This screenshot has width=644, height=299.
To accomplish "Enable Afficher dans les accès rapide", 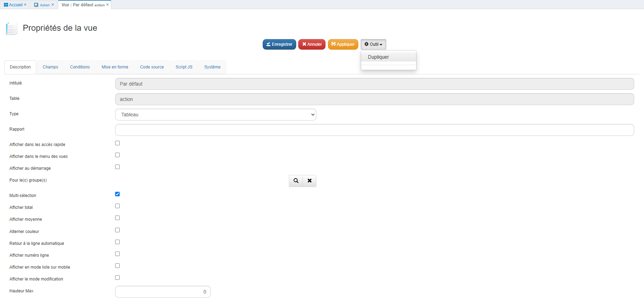I will click(x=117, y=143).
